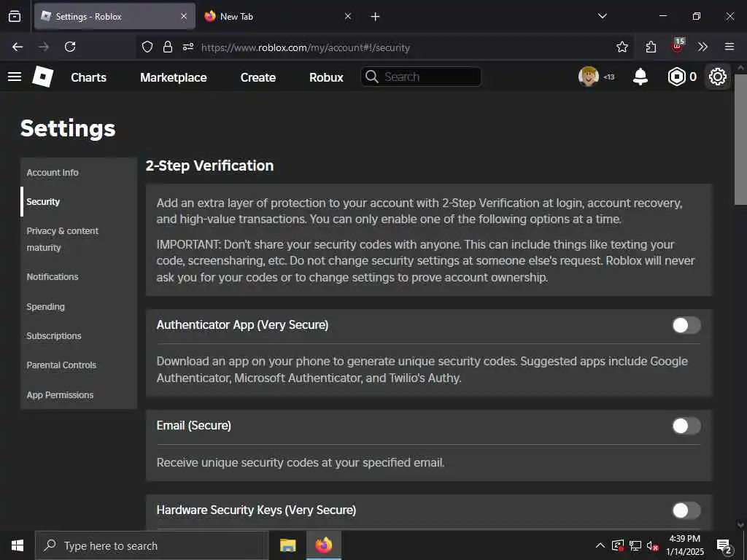Open Firefox extensions puzzle icon
The width and height of the screenshot is (747, 560).
(651, 47)
